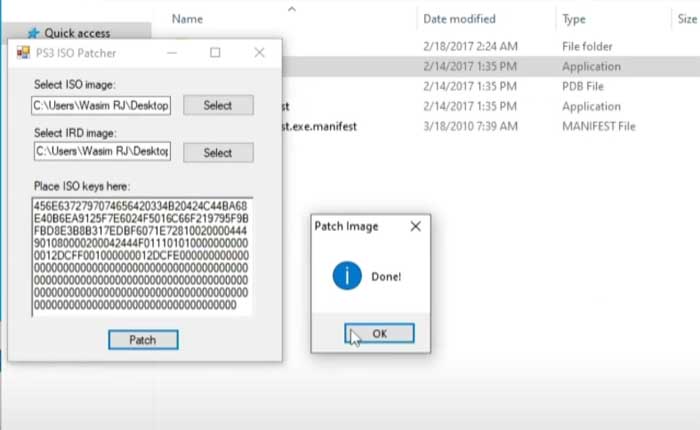
Task: Sort files by the Size column
Action: click(687, 19)
